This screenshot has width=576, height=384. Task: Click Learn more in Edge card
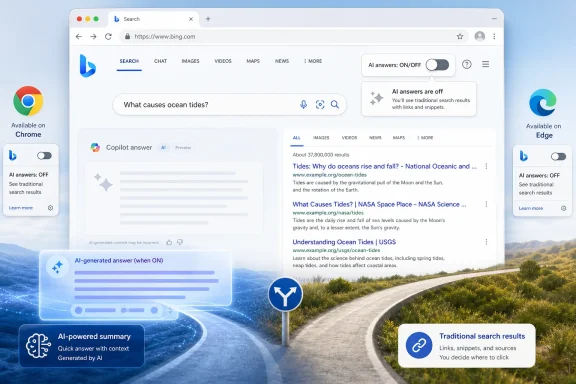point(531,208)
